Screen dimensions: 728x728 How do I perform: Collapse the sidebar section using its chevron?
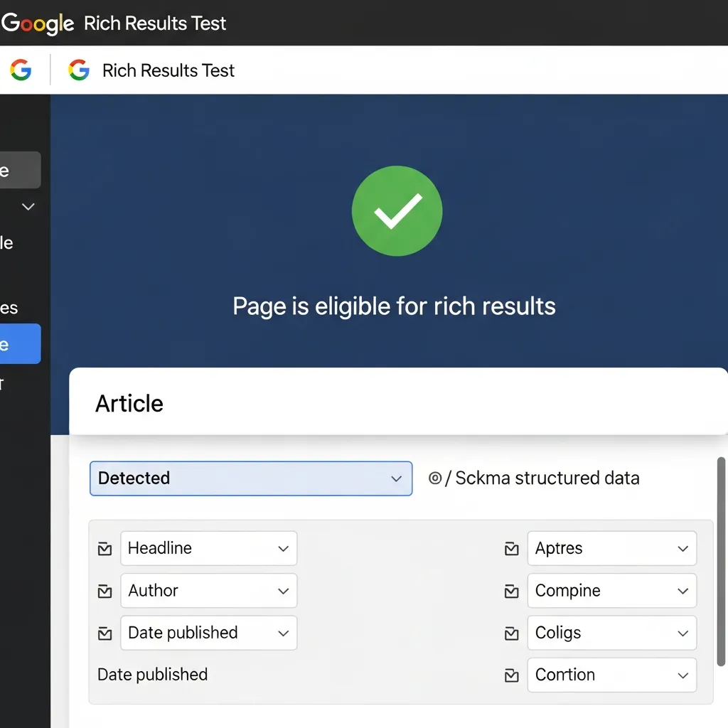pos(27,206)
